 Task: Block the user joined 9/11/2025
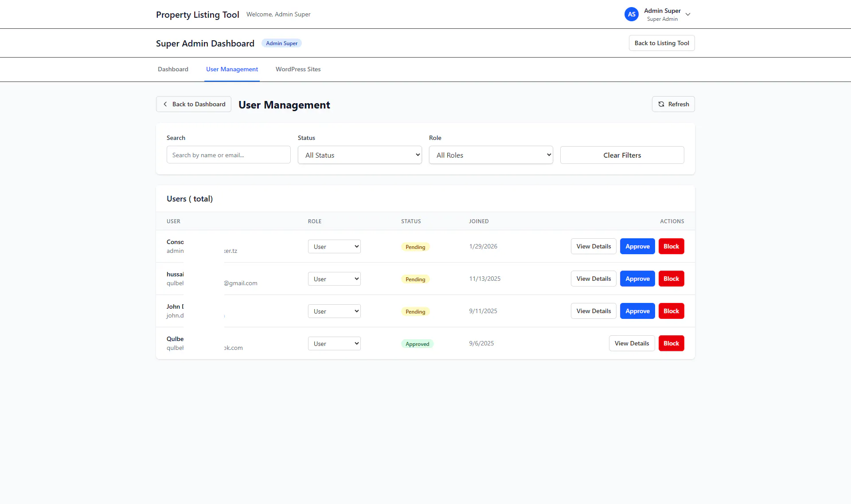pos(671,311)
